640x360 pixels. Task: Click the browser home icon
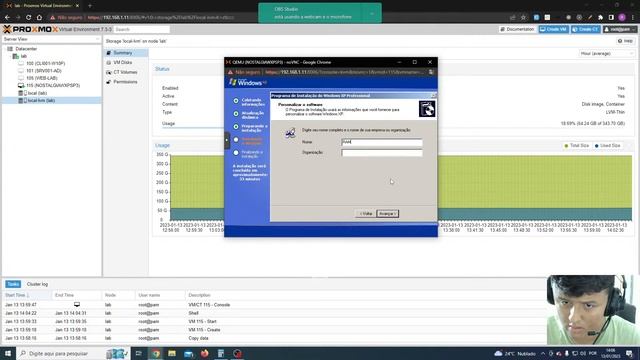pyautogui.click(x=39, y=18)
